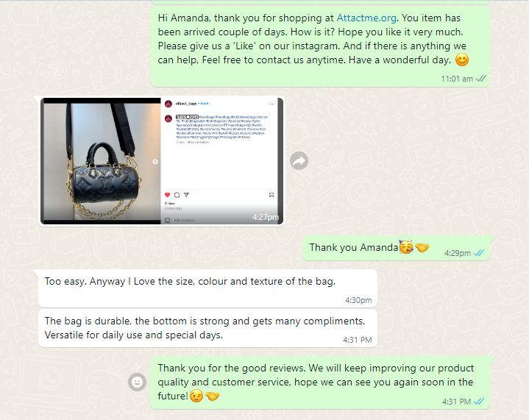Click the paper-plane share icon in the post
Viewport: 529px width, 420px height.
[186, 195]
